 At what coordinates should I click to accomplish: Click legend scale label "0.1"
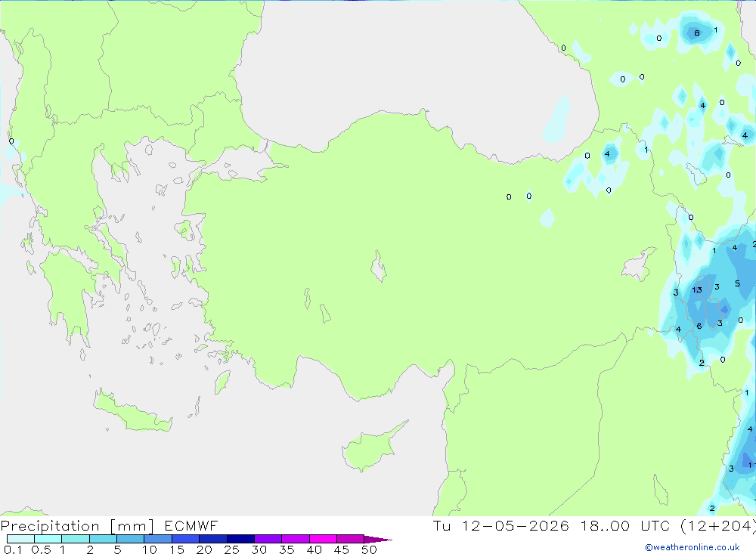13,549
